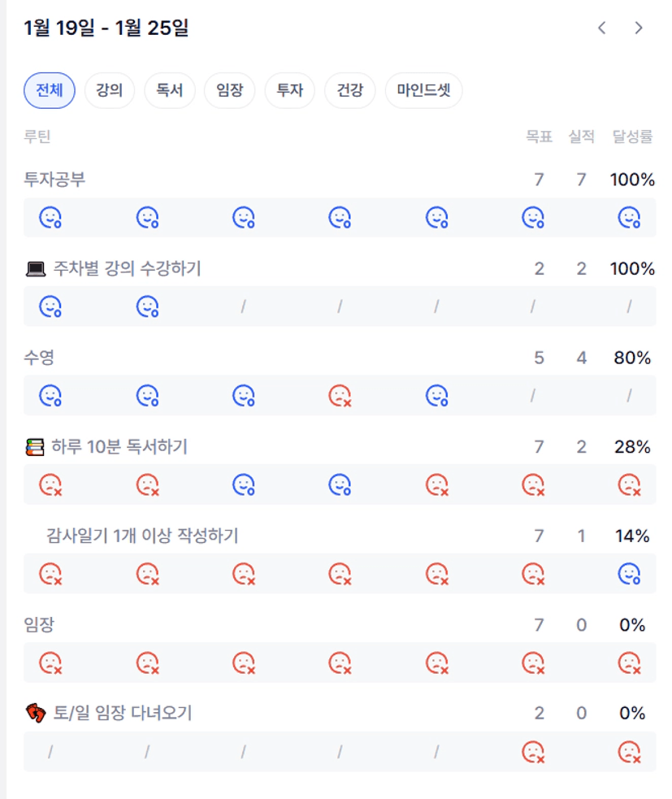Image resolution: width=672 pixels, height=799 pixels.
Task: Open the 건강 category tab
Action: click(x=350, y=90)
